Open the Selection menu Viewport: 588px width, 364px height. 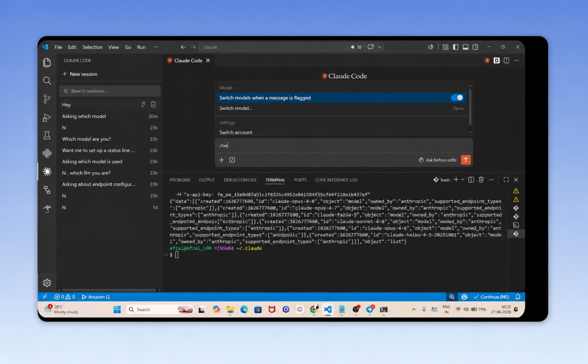(92, 47)
